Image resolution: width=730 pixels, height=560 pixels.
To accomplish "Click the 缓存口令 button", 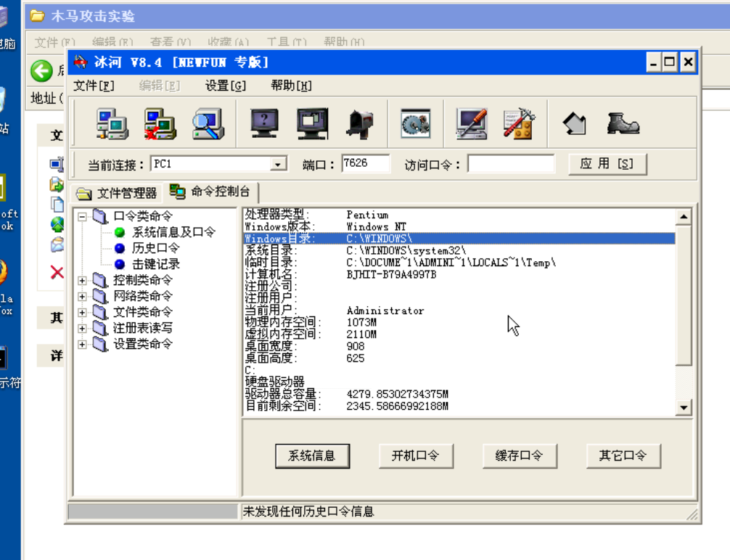I will click(x=520, y=456).
